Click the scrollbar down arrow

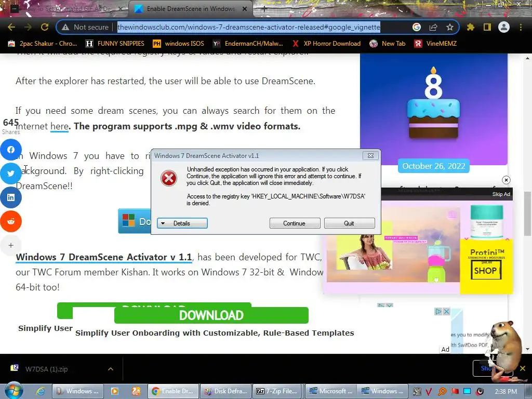(x=528, y=349)
